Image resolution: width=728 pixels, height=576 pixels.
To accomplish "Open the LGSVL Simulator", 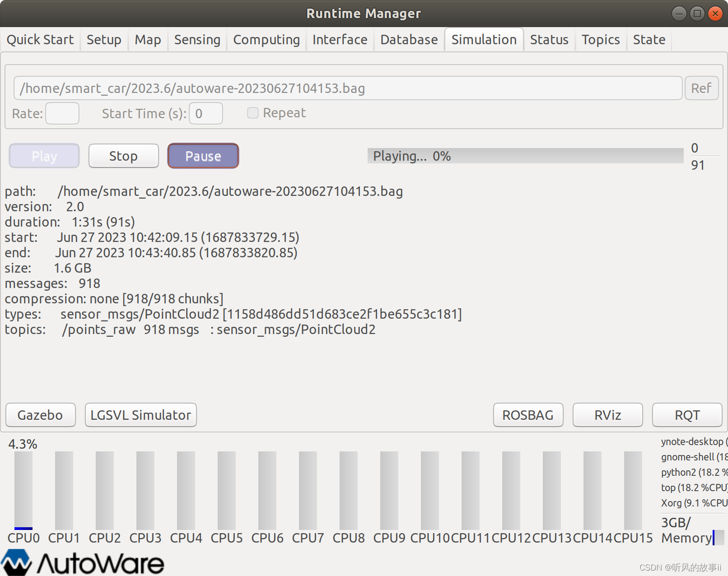I will pyautogui.click(x=140, y=415).
